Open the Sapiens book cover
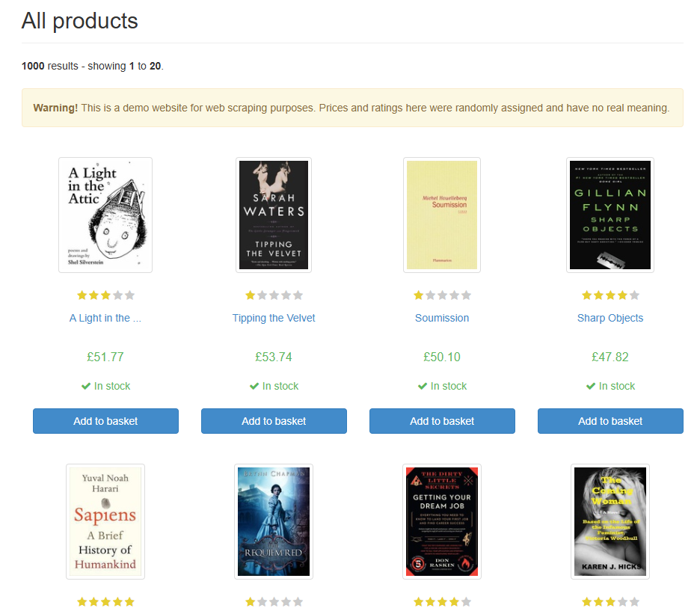 point(105,521)
